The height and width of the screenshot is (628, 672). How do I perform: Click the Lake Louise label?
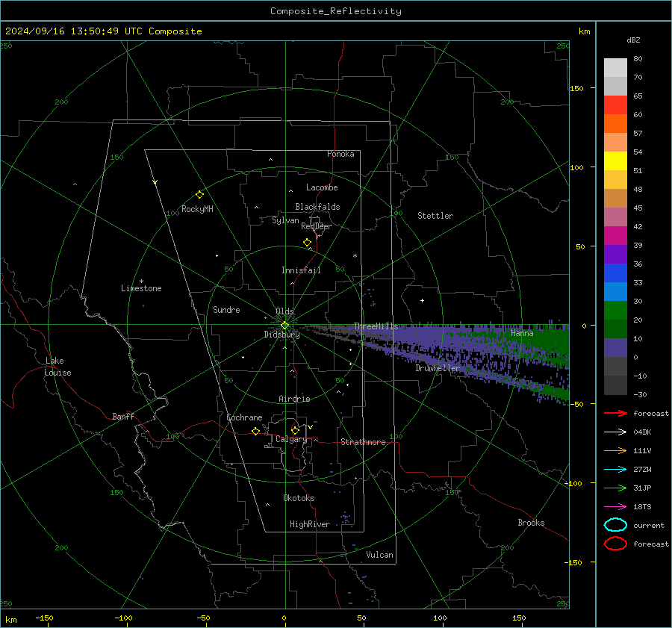pos(57,367)
